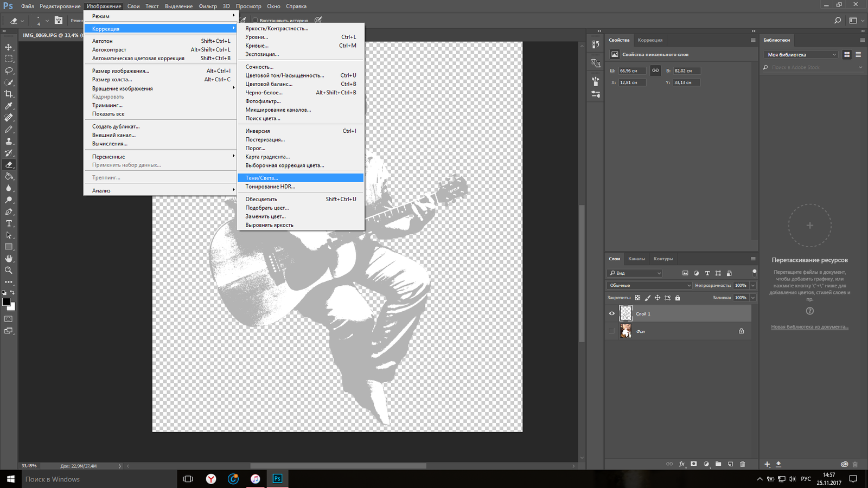
Task: Select the Paint Bucket tool
Action: [9, 176]
